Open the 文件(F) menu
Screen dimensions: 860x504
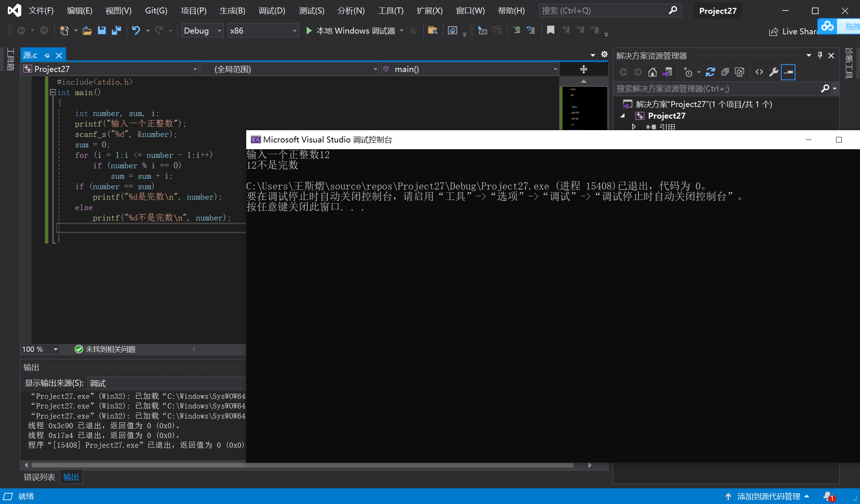coord(41,10)
